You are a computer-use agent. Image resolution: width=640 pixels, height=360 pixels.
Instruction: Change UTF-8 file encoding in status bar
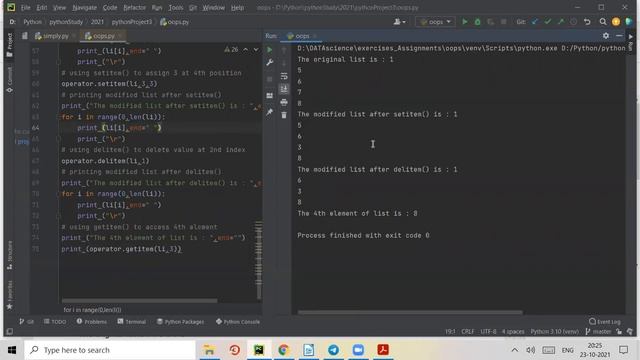(x=488, y=331)
